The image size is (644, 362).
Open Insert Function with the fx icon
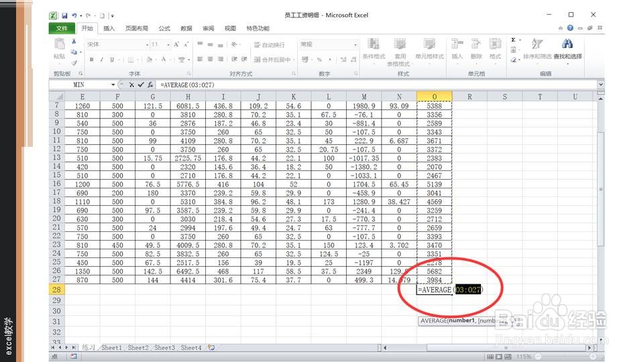(x=150, y=84)
